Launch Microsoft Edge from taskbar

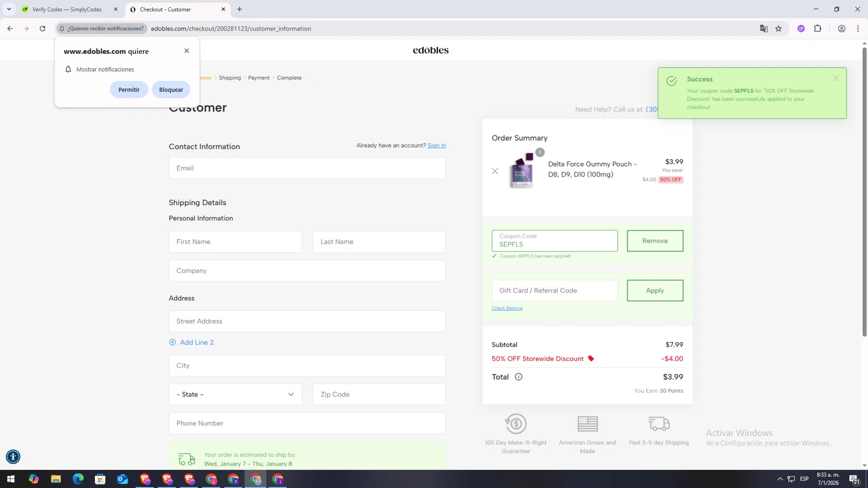pos(78,479)
